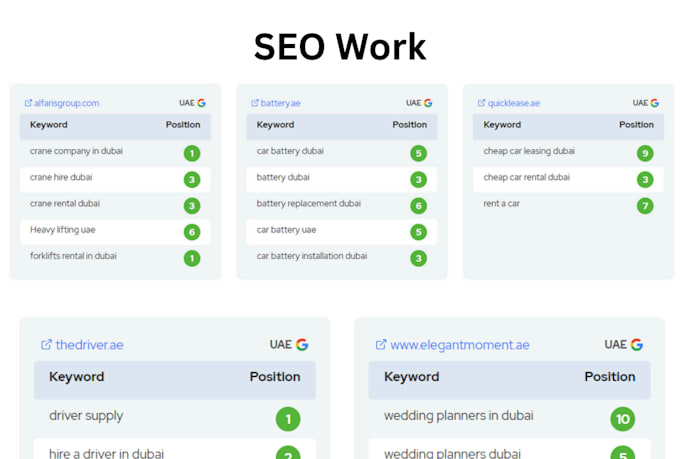Click Position column header in quicklease.ae card
The height and width of the screenshot is (459, 680).
pos(636,125)
